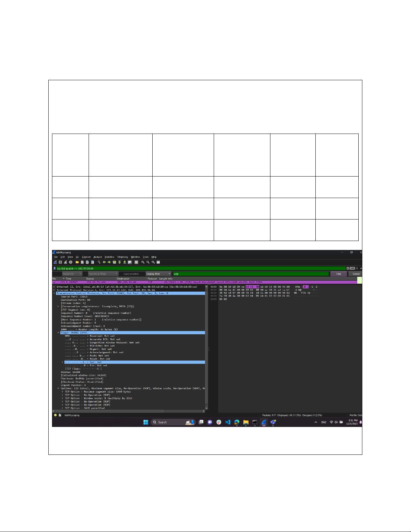Image resolution: width=411 pixels, height=532 pixels.
Task: Open the Statistics menu
Action: [x=109, y=257]
